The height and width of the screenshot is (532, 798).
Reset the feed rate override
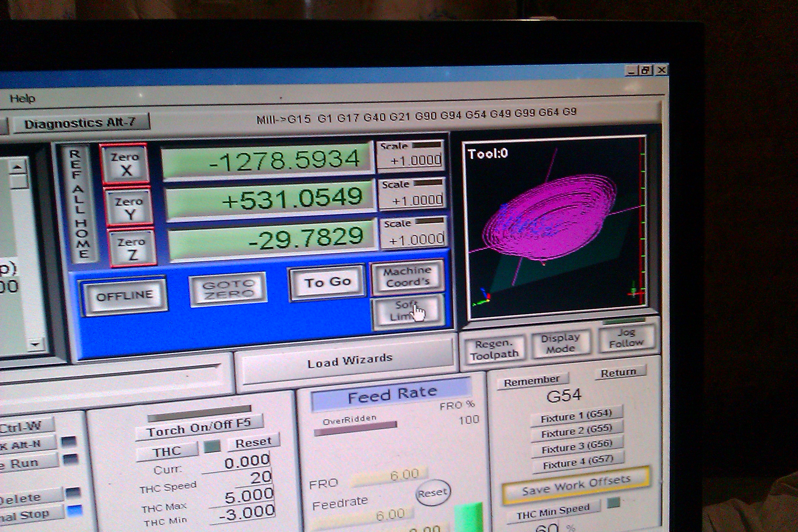pyautogui.click(x=433, y=493)
